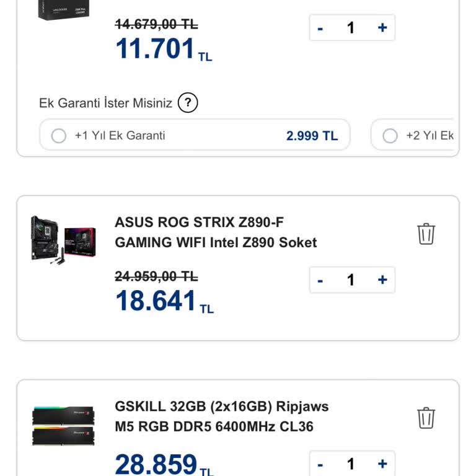View the GSKILL RAM product thumbnail
Image resolution: width=476 pixels, height=476 pixels.
pyautogui.click(x=63, y=426)
